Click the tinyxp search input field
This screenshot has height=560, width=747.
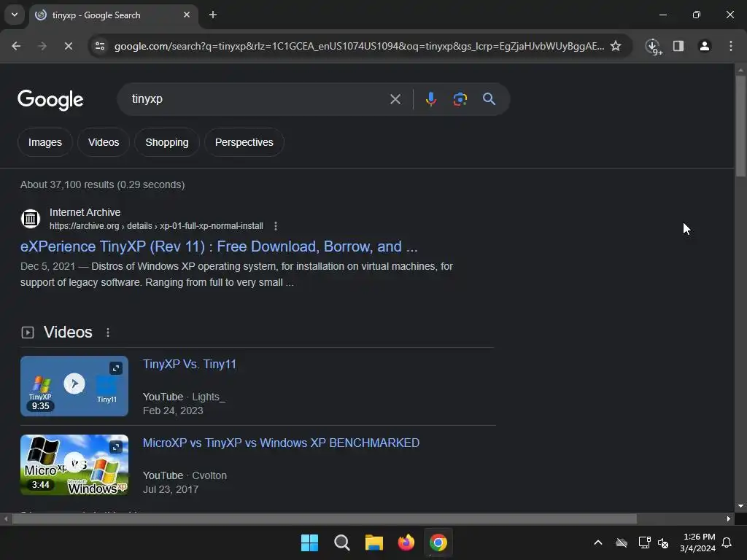point(258,99)
